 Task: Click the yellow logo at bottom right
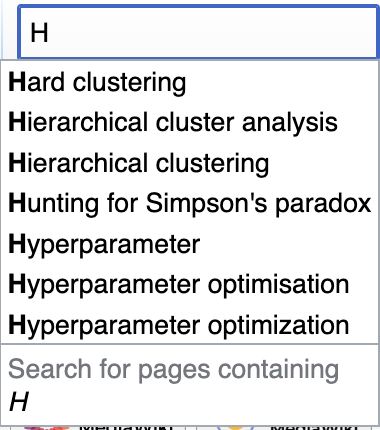point(235,428)
